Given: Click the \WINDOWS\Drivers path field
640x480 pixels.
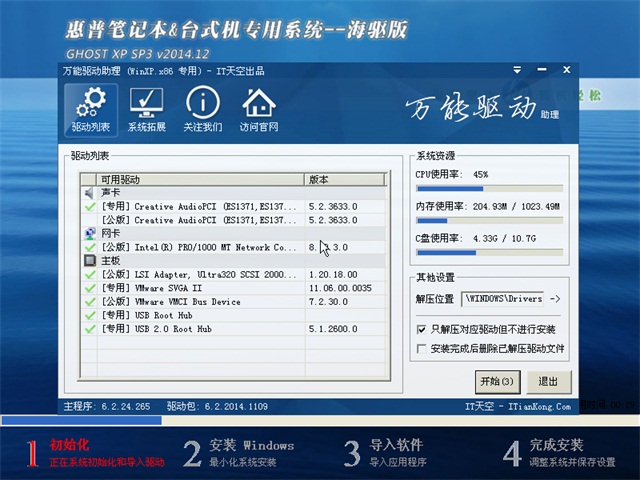Looking at the screenshot, I should [503, 299].
